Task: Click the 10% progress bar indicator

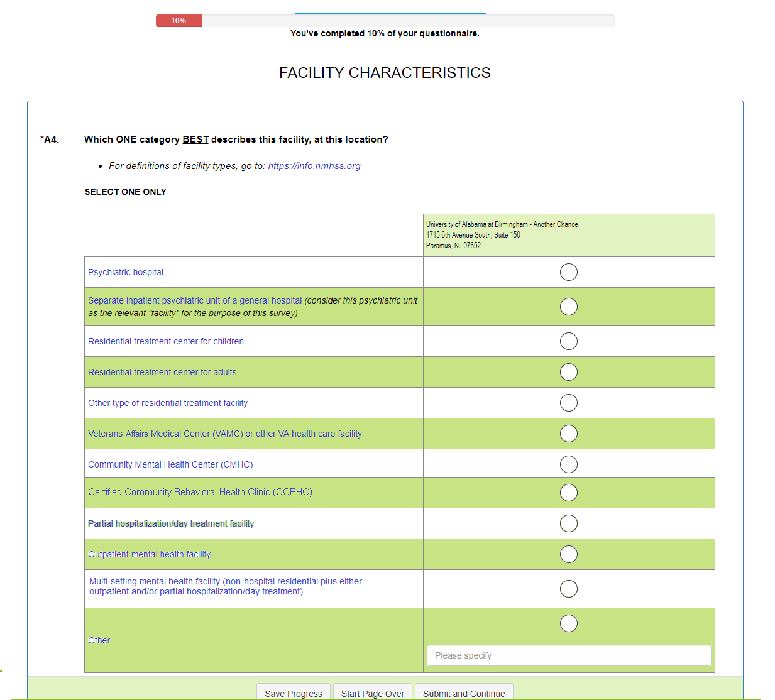Action: click(x=179, y=21)
